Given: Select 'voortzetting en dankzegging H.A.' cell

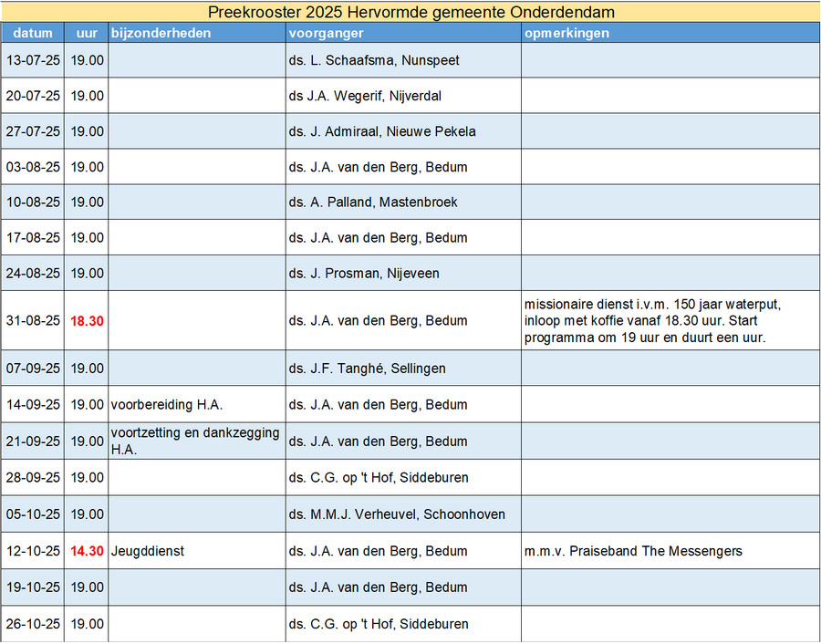Looking at the screenshot, I should click(x=197, y=441).
